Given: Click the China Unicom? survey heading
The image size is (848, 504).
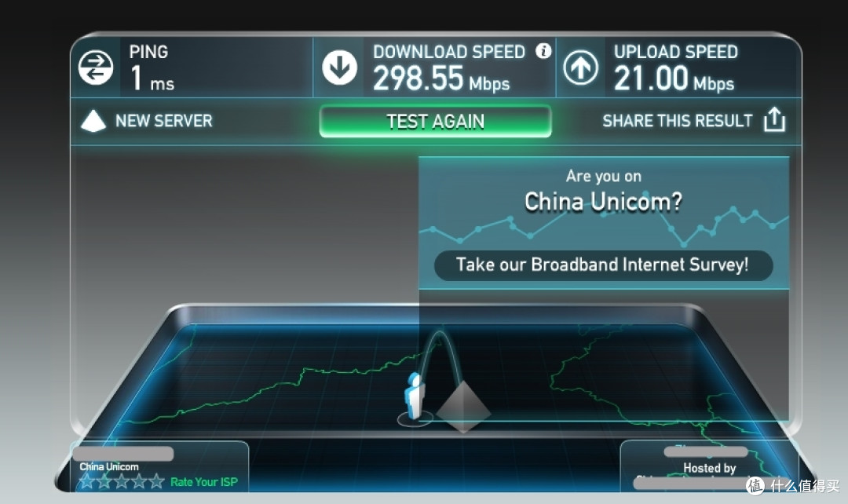Looking at the screenshot, I should (x=604, y=202).
